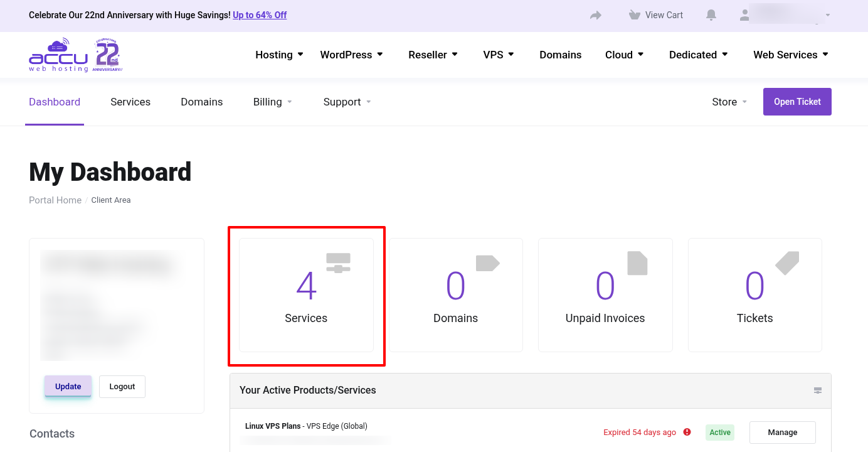Click the red expired warning icon
The height and width of the screenshot is (452, 868).
point(687,432)
